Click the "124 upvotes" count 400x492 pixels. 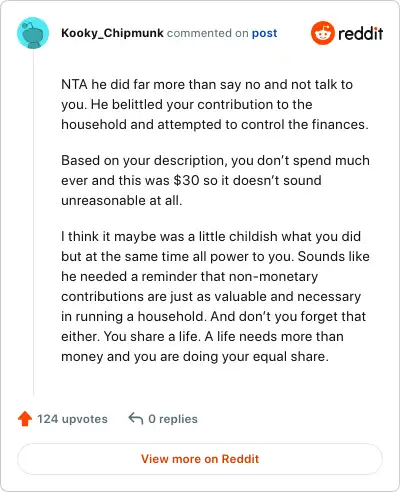(x=72, y=419)
